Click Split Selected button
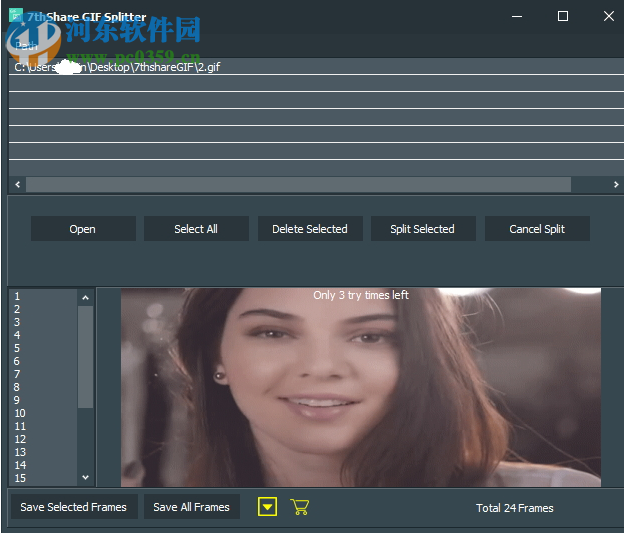The height and width of the screenshot is (533, 624). pos(423,229)
